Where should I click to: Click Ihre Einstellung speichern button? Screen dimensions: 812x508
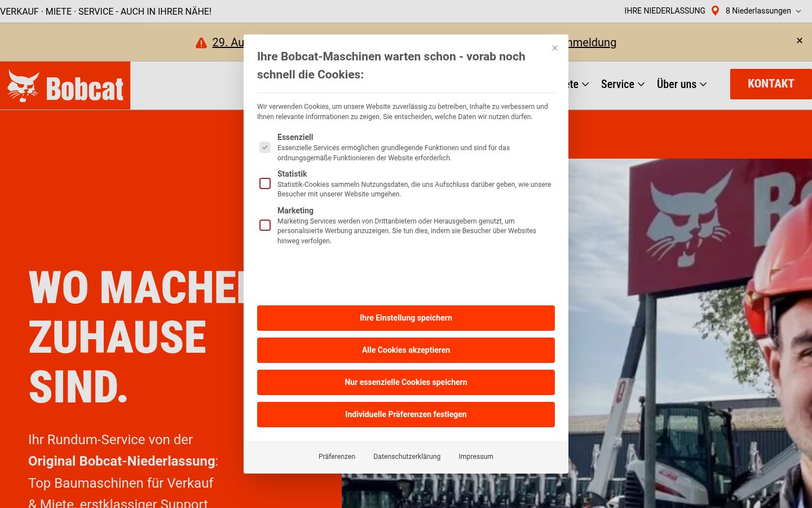point(406,318)
